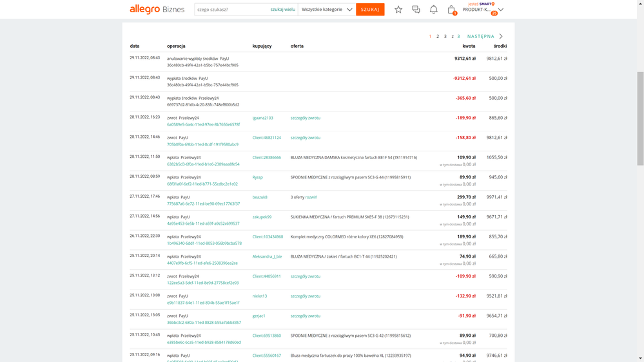
Task: Open the favorites star icon
Action: tap(398, 10)
